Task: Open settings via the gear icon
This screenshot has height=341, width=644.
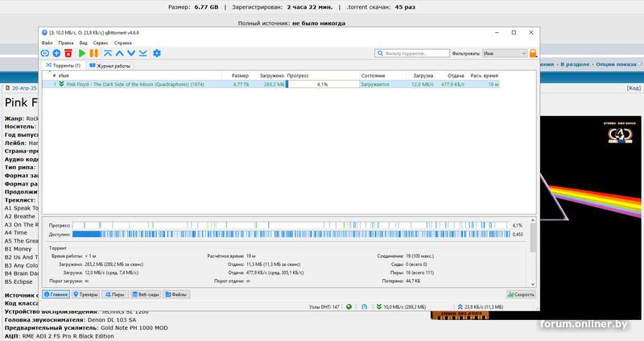Action: pos(157,53)
